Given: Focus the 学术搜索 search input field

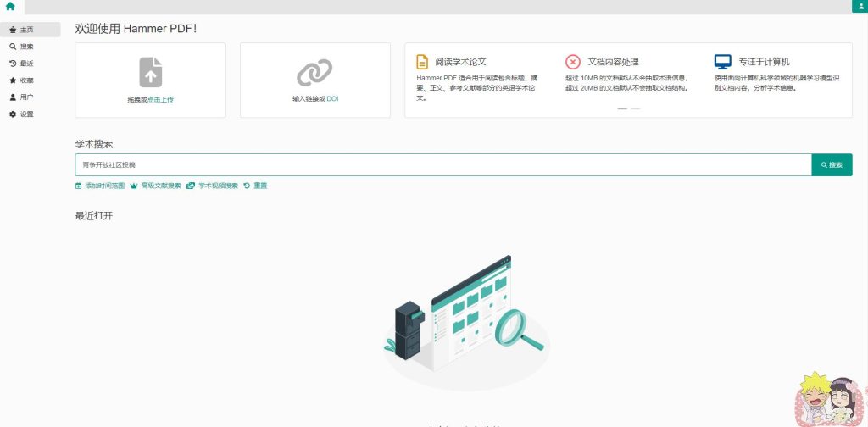Looking at the screenshot, I should [443, 165].
